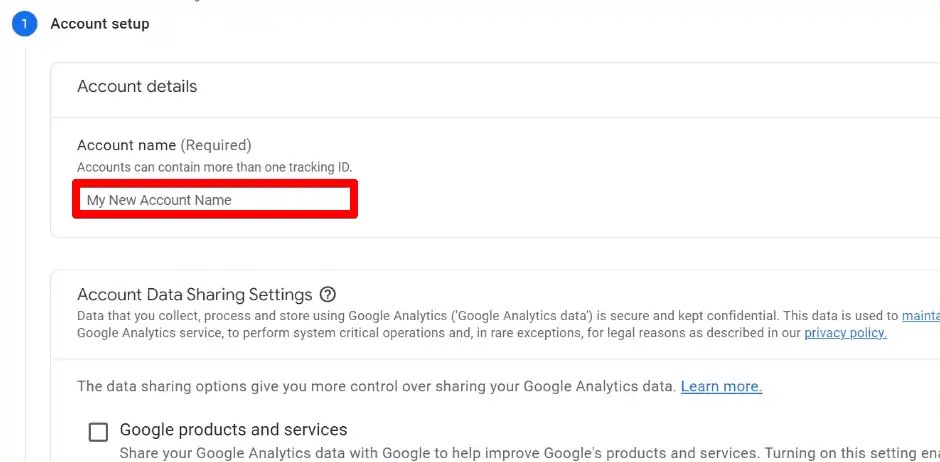Click the 'My New Account Name' text

[159, 200]
